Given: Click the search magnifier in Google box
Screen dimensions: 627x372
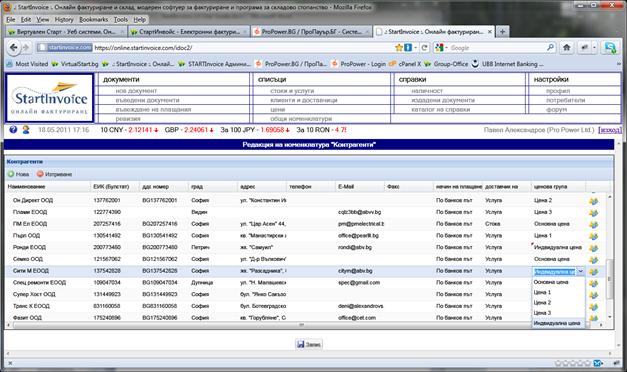Looking at the screenshot, I should tap(550, 48).
